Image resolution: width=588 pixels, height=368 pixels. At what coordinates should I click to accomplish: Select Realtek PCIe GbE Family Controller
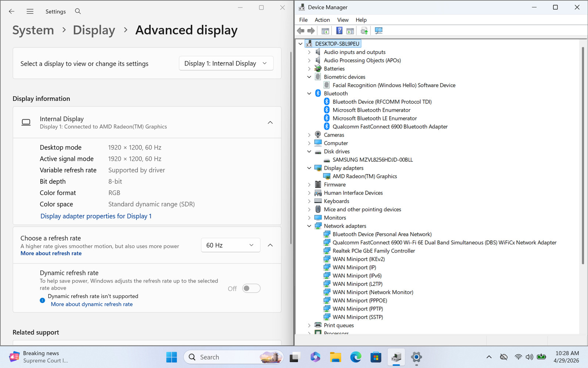tap(374, 251)
